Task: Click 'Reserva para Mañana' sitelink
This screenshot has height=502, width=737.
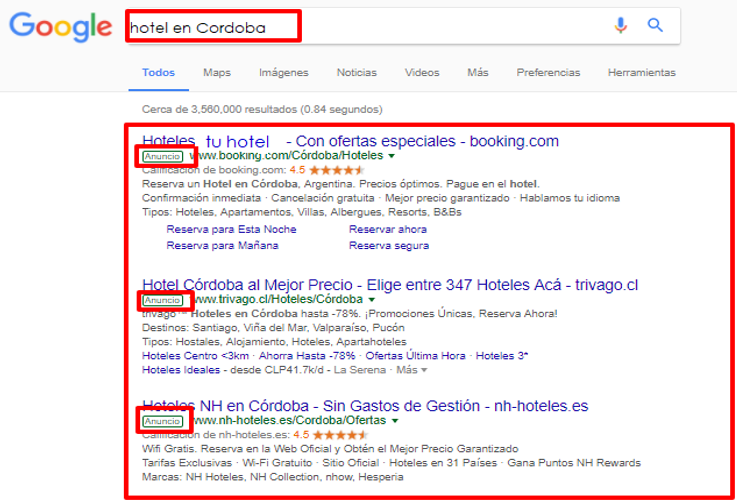Action: (222, 245)
